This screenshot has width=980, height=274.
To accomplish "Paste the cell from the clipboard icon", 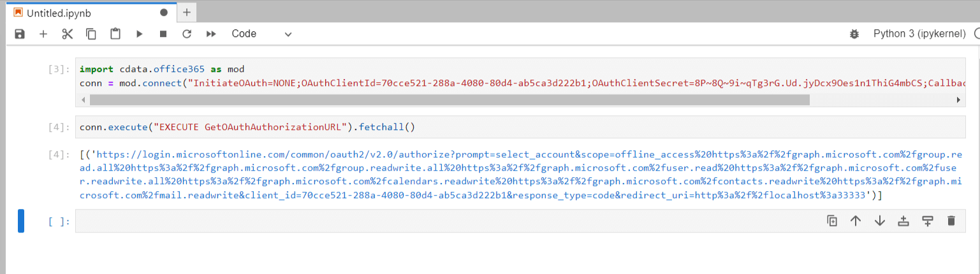I will [115, 34].
